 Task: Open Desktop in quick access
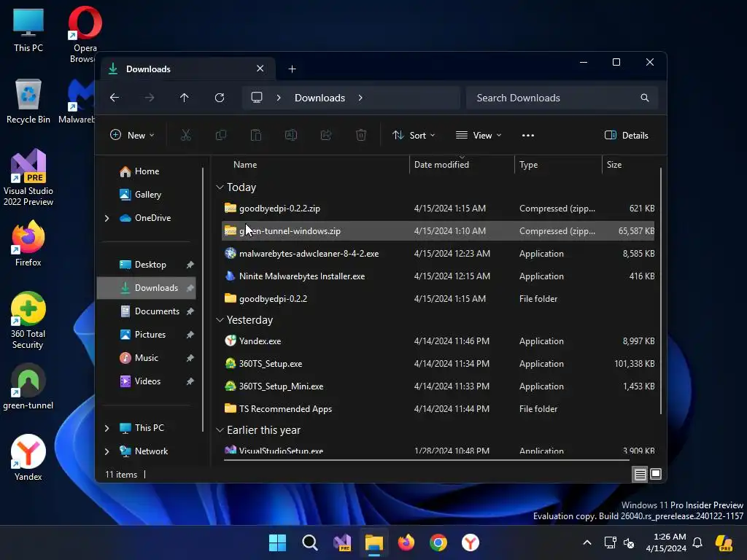[146, 265]
